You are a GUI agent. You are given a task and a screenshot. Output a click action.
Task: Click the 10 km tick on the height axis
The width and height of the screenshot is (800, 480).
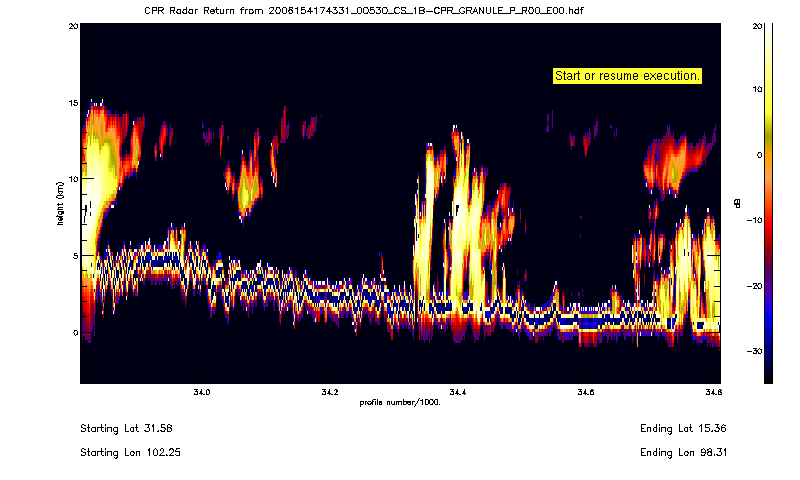tap(71, 179)
